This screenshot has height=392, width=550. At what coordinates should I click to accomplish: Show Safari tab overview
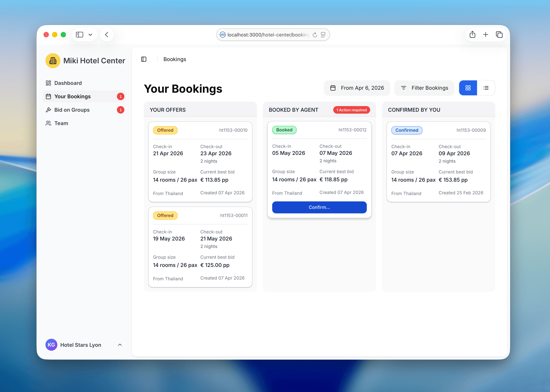[499, 34]
